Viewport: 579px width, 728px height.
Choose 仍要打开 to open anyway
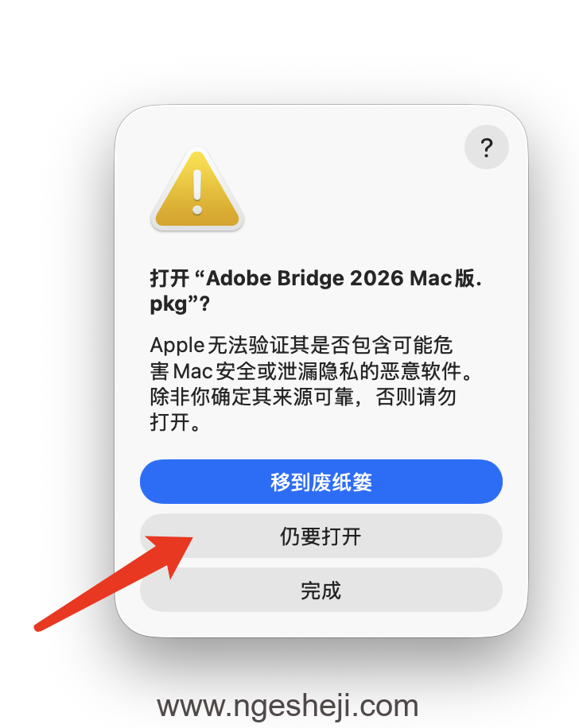pos(321,536)
